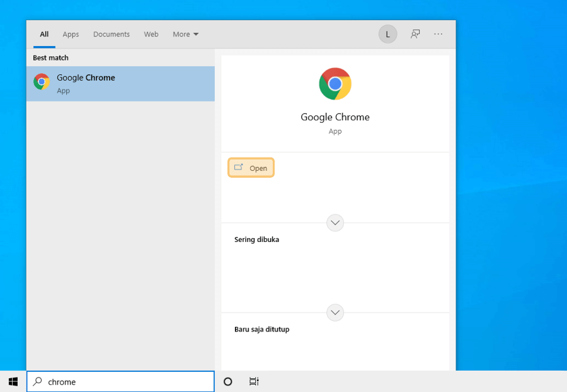Screen dimensions: 567x392
Task: Open Google Chrome via the Open button
Action: point(251,168)
